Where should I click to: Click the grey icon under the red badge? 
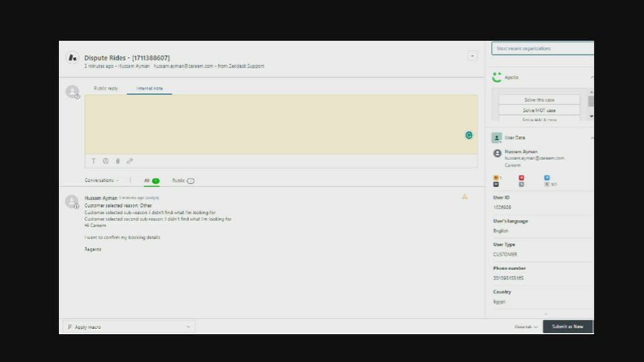(521, 184)
